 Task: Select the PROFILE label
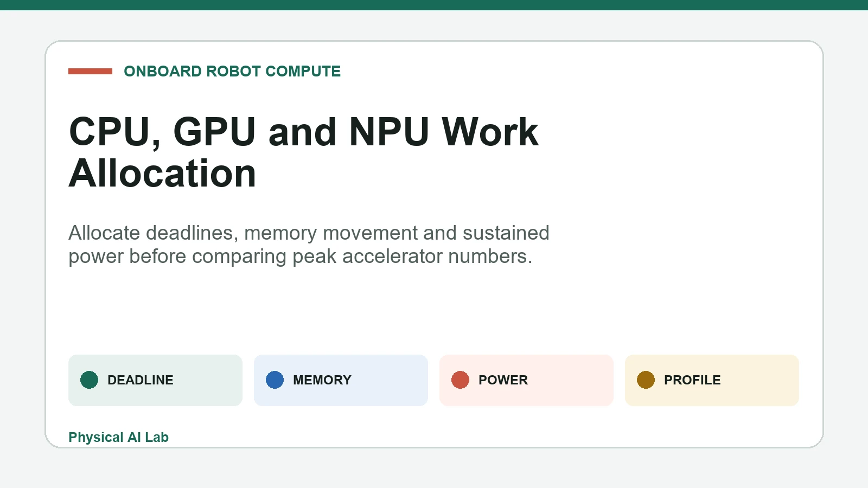pyautogui.click(x=692, y=380)
